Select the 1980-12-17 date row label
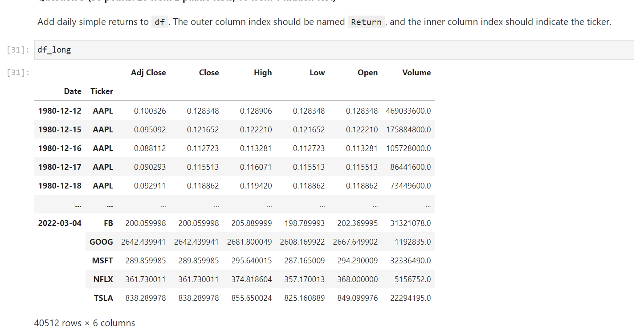 click(x=60, y=167)
